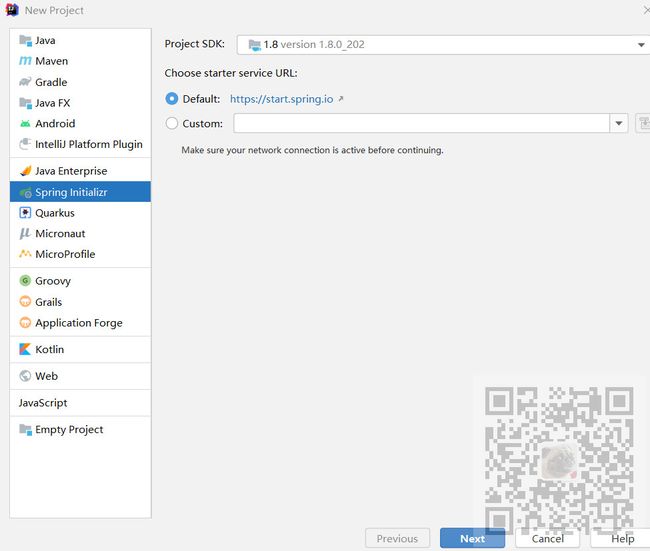Open the Project SDK 1.8 combo box
The image size is (650, 551).
pyautogui.click(x=443, y=45)
